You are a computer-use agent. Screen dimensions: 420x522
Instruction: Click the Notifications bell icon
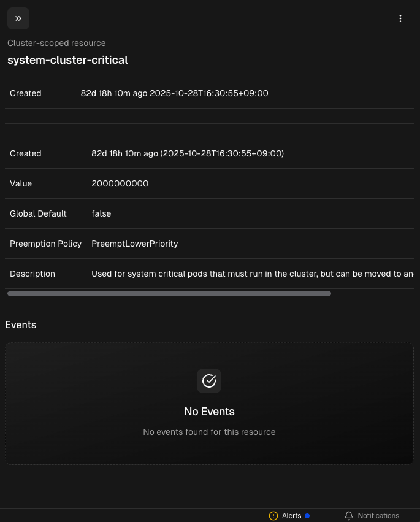pyautogui.click(x=349, y=516)
